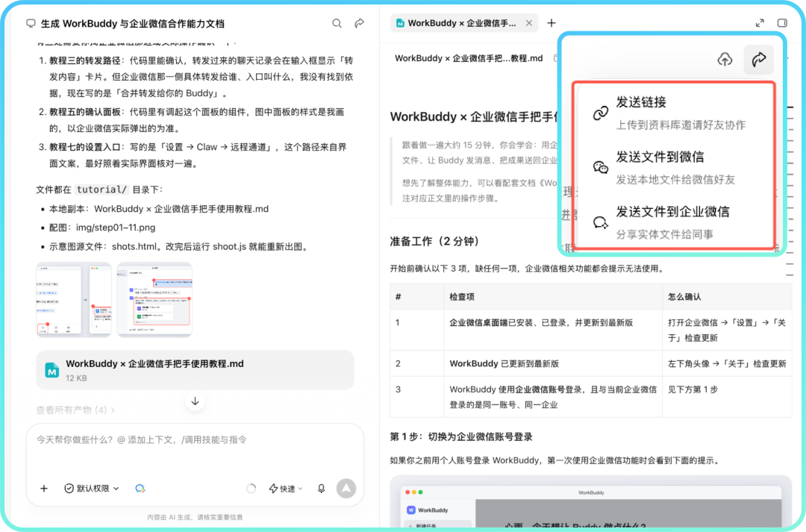The image size is (806, 532).
Task: Click the shield icon next to 默认权限
Action: 69,488
